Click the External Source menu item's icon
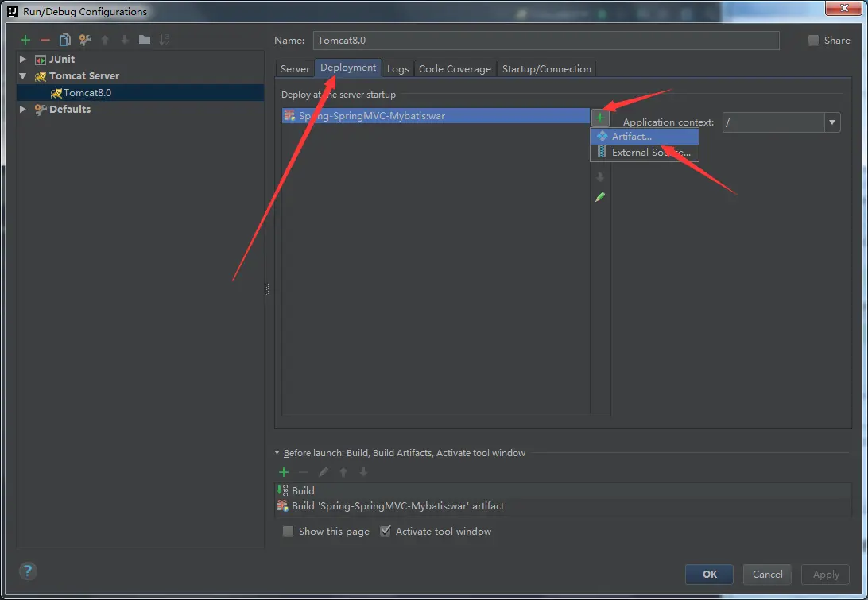The height and width of the screenshot is (600, 868). pos(603,153)
